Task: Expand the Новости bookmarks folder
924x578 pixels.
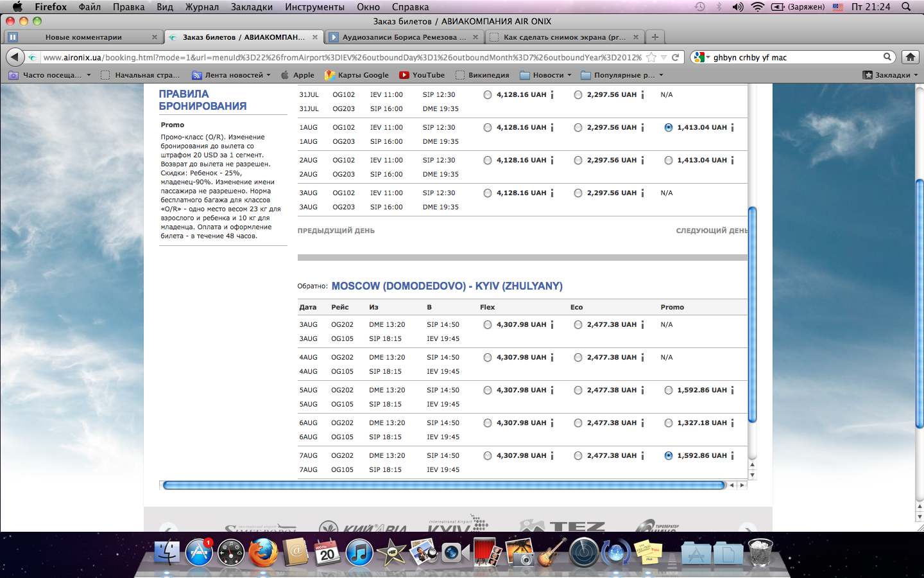Action: pyautogui.click(x=545, y=75)
